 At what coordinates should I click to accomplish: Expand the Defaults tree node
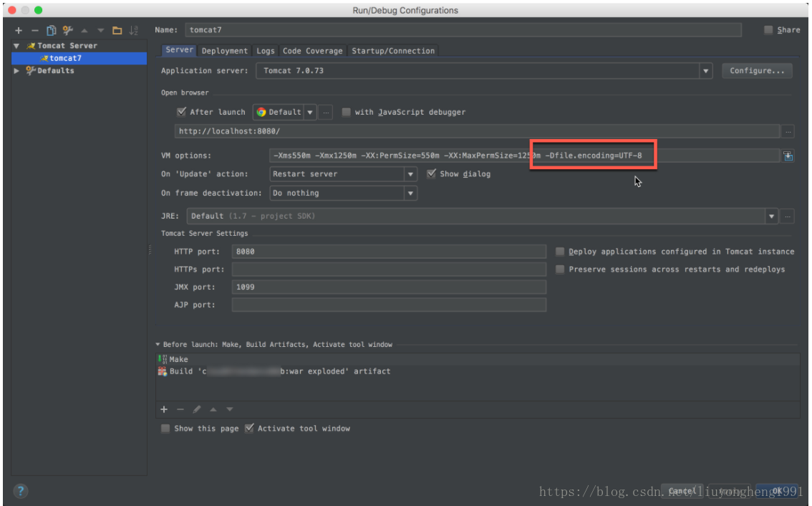coord(16,70)
